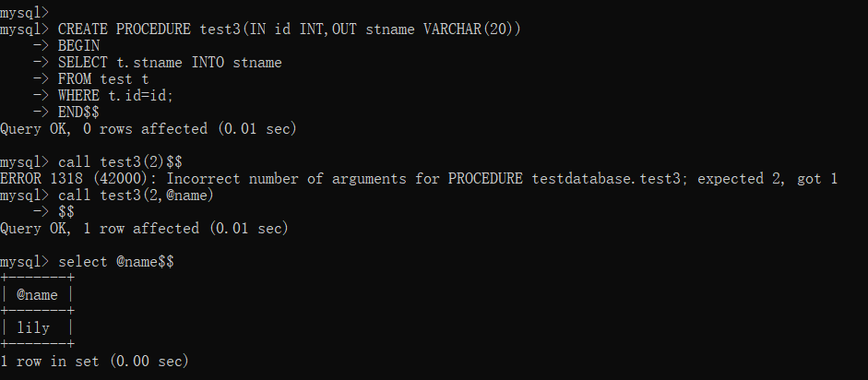The image size is (868, 380).
Task: Click the Query OK, 1 row affected message
Action: 144,229
